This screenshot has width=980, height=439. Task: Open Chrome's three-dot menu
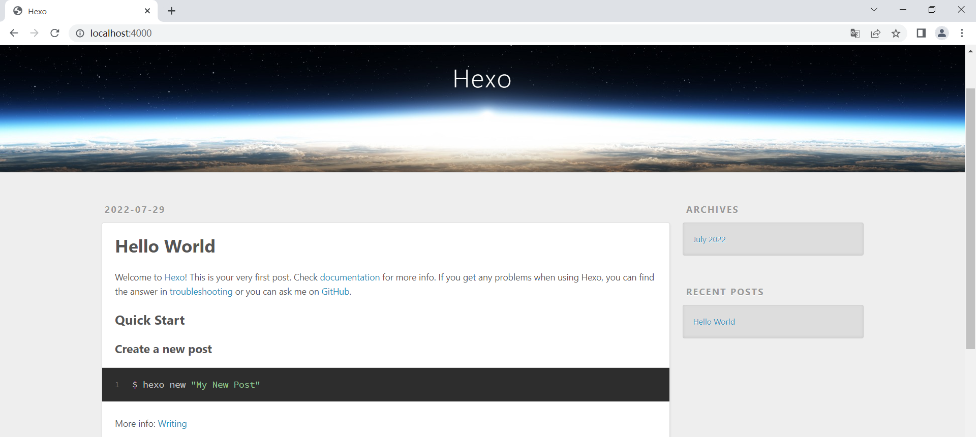pyautogui.click(x=962, y=33)
